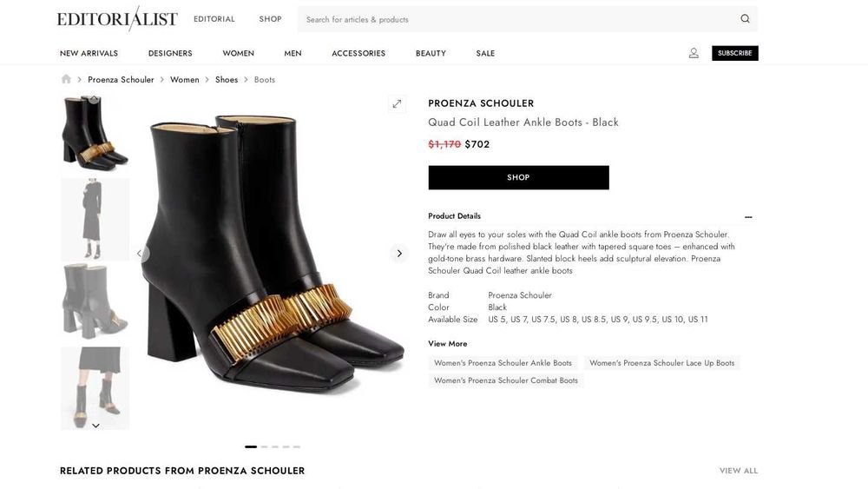
Task: Collapse the Product Details section
Action: point(748,217)
